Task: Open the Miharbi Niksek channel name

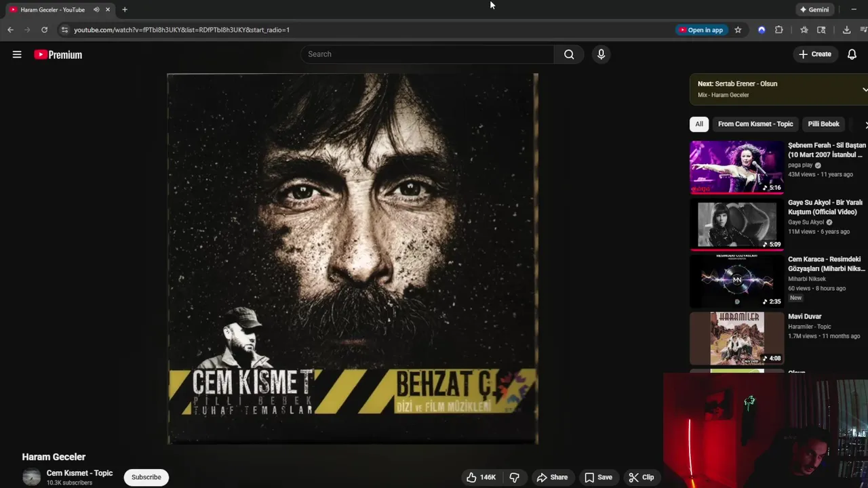Action: coord(807,279)
